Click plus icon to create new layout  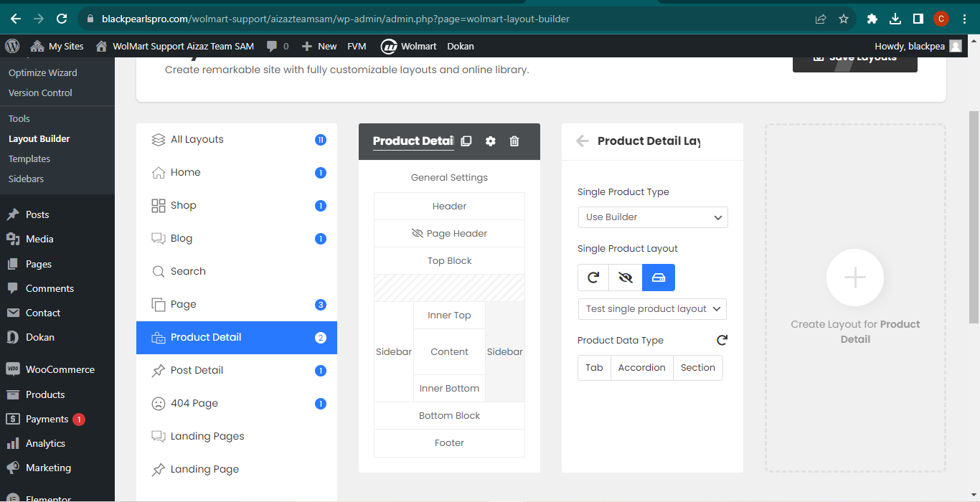[x=855, y=278]
